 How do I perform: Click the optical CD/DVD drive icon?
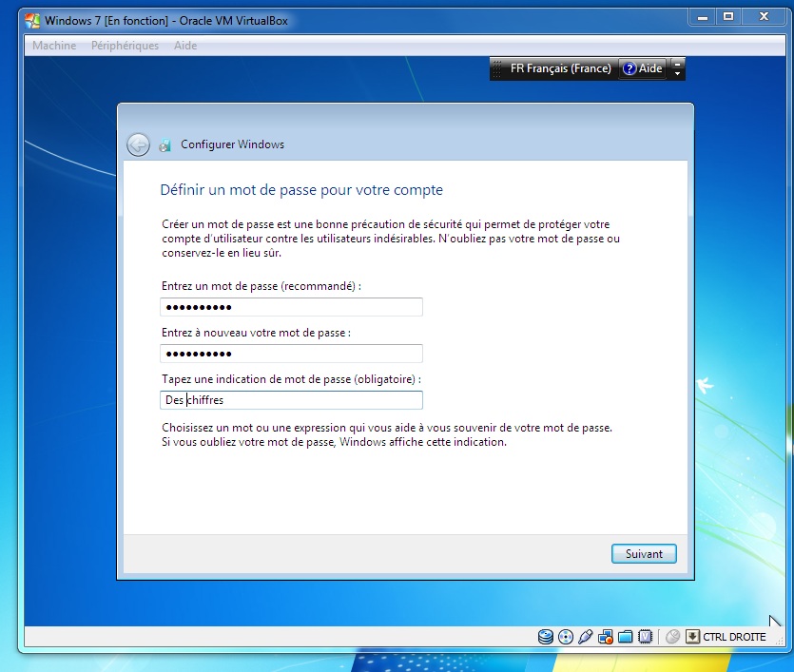tap(566, 637)
